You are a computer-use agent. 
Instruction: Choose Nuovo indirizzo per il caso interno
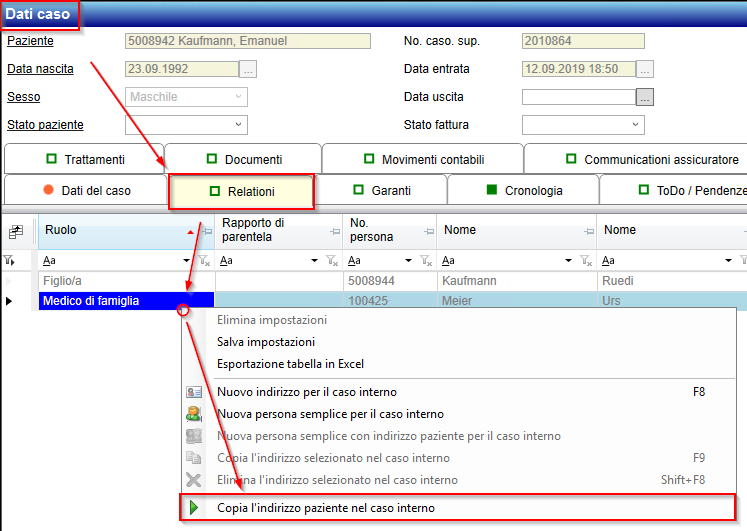click(x=458, y=392)
